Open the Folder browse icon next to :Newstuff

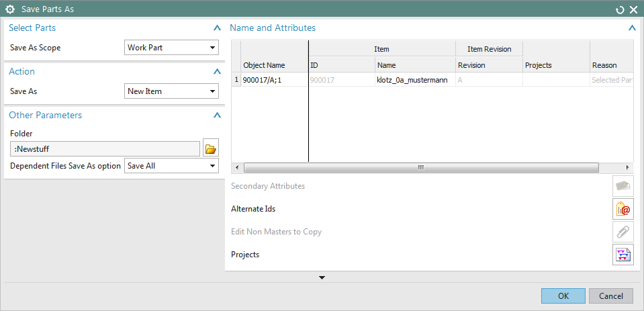[211, 148]
